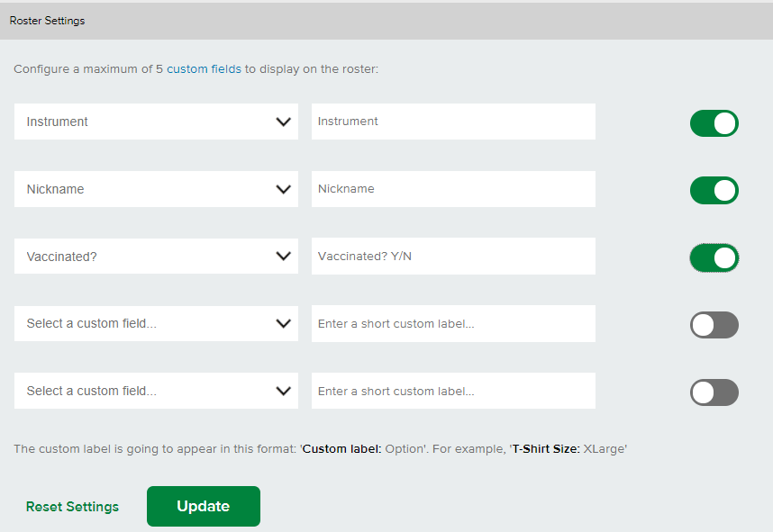Screen dimensions: 773x532
Task: Click the Instrument custom label input
Action: [453, 122]
